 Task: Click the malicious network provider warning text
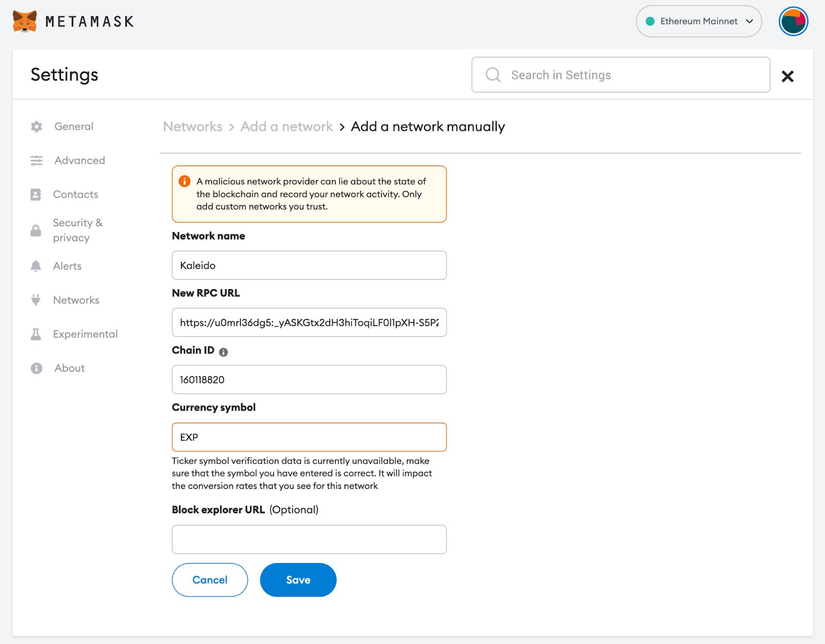[x=311, y=194]
